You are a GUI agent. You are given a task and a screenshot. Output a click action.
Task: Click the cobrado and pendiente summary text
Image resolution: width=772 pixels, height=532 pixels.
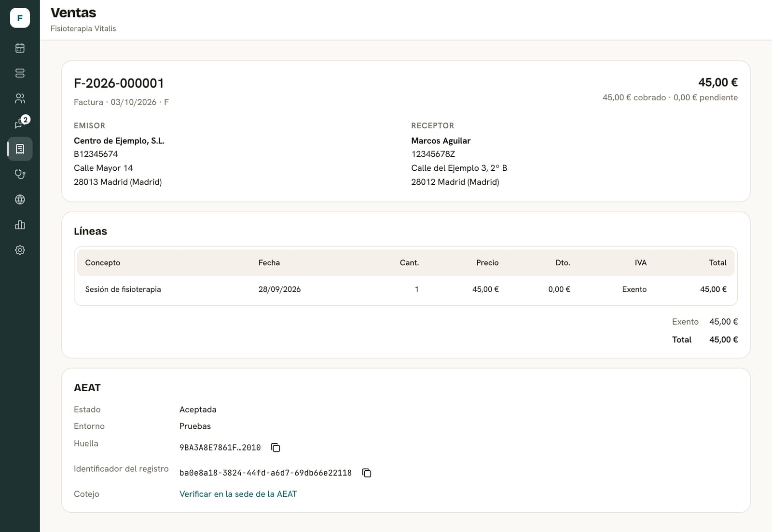[670, 97]
